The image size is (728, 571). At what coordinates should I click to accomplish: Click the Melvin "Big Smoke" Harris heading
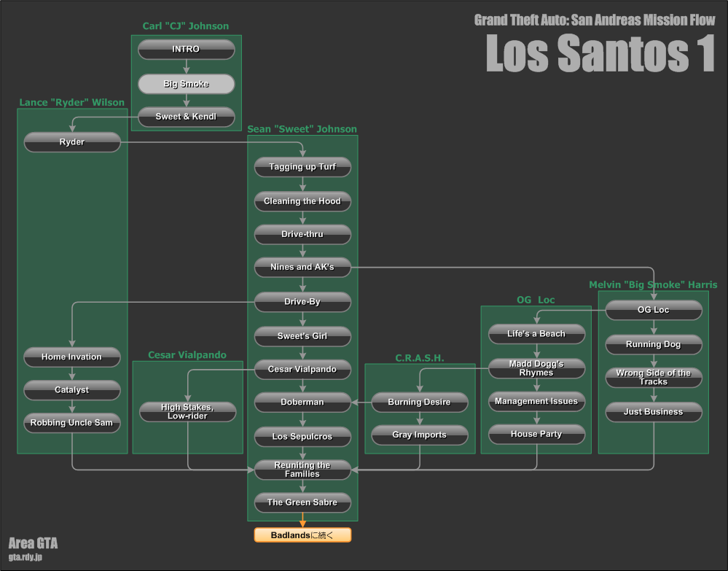[x=653, y=285]
